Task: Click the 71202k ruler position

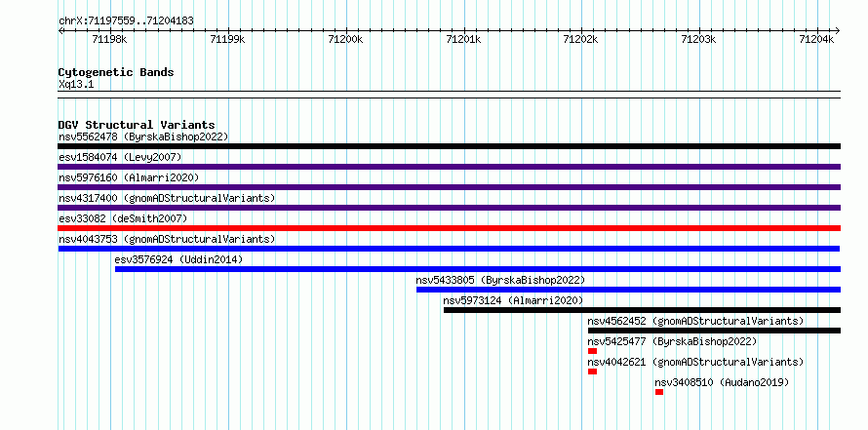Action: tap(581, 39)
